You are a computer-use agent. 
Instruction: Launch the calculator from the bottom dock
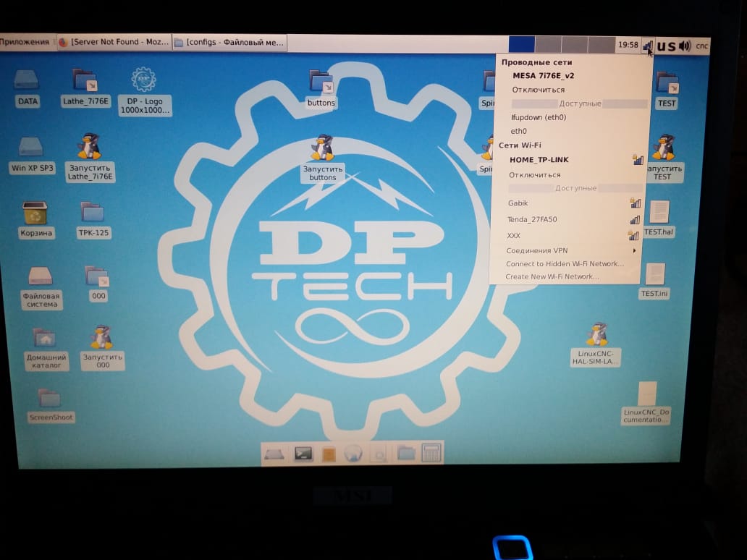tap(431, 453)
